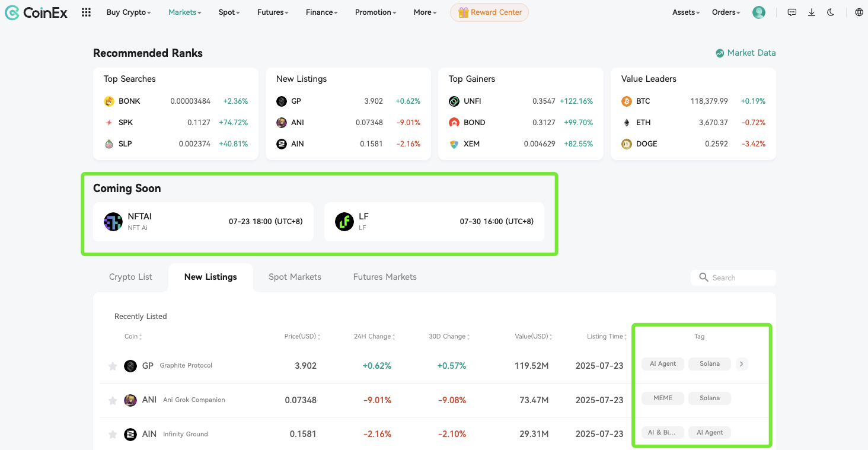This screenshot has height=450, width=868.
Task: Focus the Search input field
Action: 733,277
